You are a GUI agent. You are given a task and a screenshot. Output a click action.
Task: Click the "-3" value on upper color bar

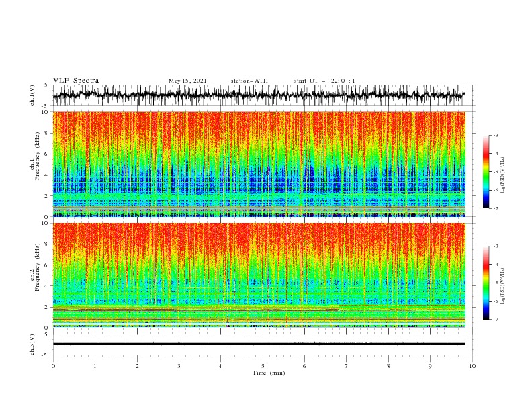click(495, 135)
